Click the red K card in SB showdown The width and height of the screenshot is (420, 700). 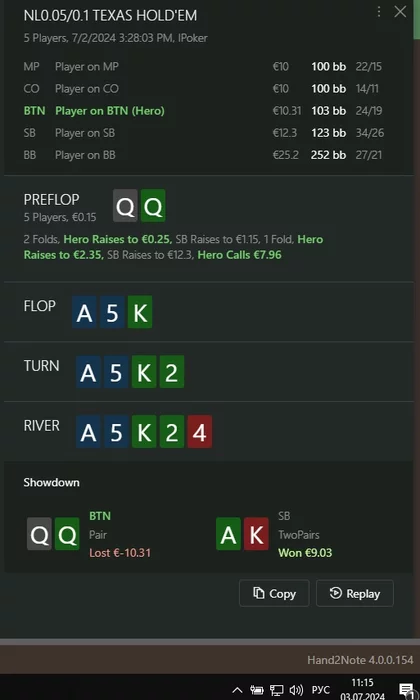pos(256,533)
